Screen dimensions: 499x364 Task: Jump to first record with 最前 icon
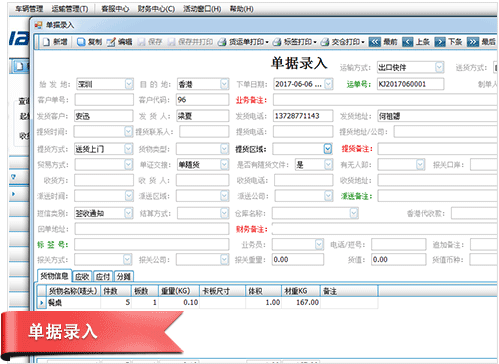click(x=375, y=42)
